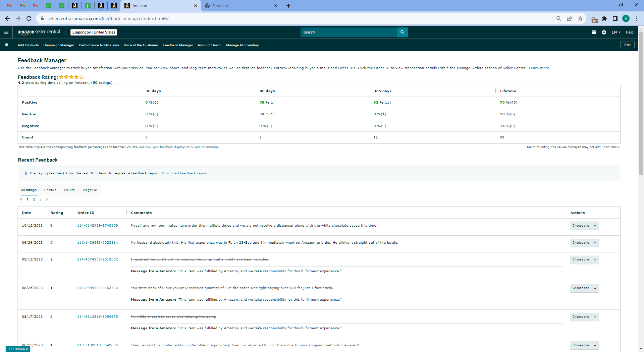Open Choose one dropdown for 08/15/2023 feedback
The image size is (644, 352).
coord(584,345)
